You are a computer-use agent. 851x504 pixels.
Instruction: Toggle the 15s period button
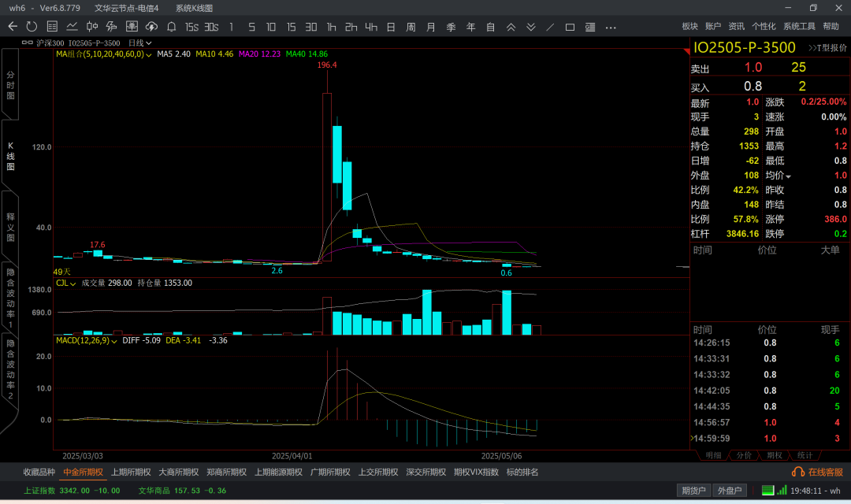pos(191,27)
